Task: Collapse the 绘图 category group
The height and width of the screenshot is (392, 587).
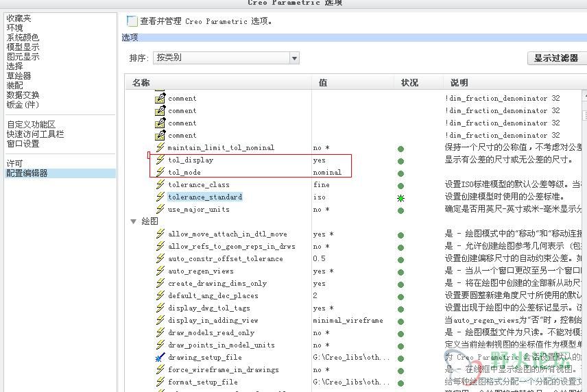Action: pos(133,221)
